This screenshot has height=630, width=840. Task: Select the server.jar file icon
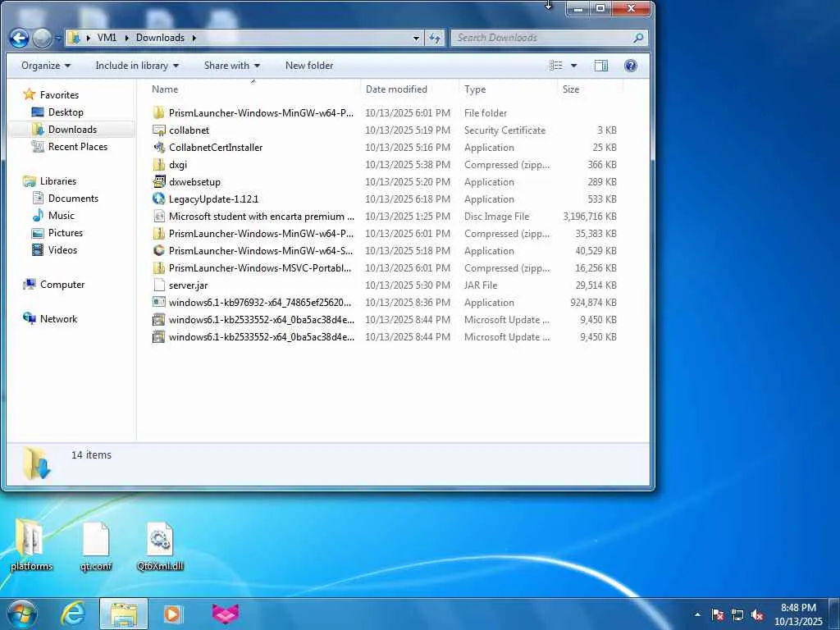point(158,285)
